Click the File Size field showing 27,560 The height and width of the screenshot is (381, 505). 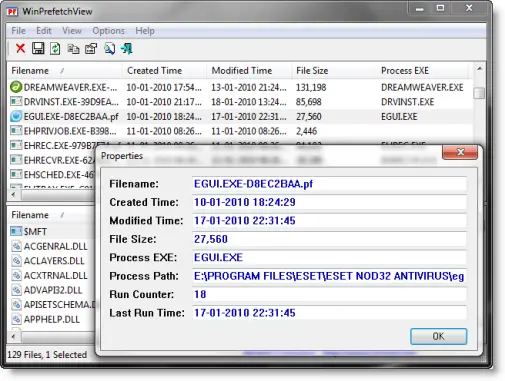coord(329,239)
